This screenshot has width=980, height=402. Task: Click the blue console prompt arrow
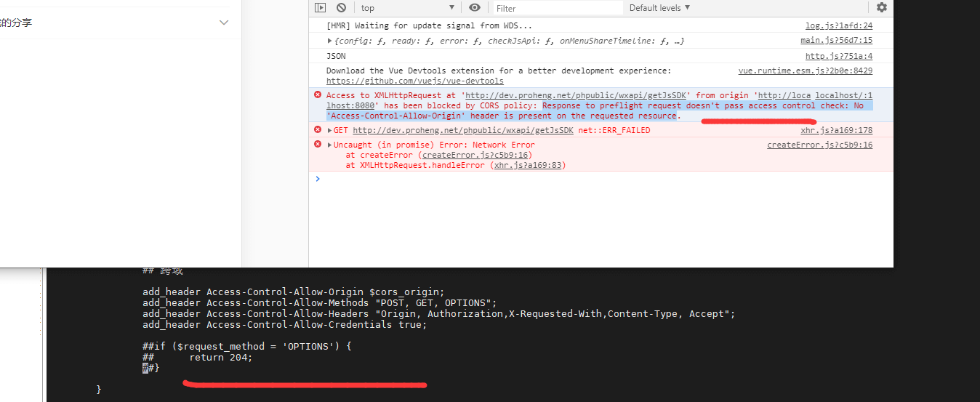coord(318,179)
